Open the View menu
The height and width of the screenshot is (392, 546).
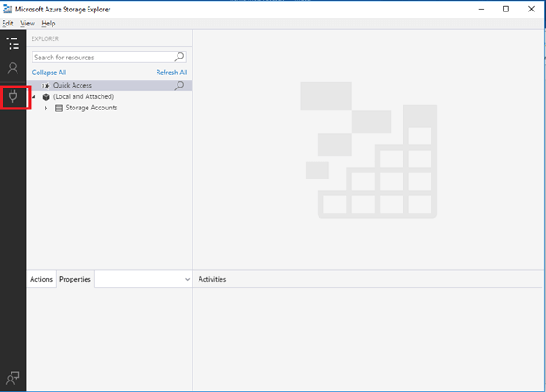(27, 24)
